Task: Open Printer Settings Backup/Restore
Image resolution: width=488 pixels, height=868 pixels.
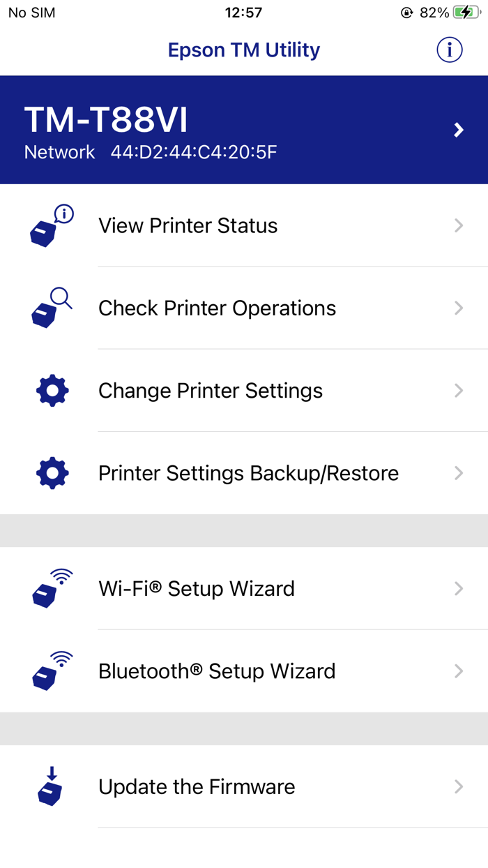Action: [x=247, y=472]
